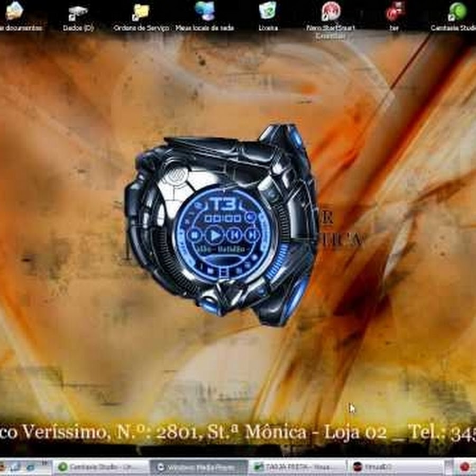
Task: Skip to the next track in the player
Action: coord(253,234)
